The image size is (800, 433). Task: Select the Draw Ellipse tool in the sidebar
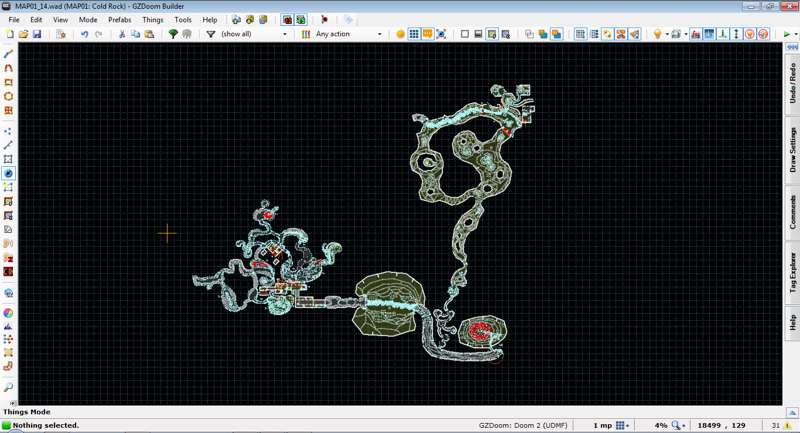click(8, 96)
